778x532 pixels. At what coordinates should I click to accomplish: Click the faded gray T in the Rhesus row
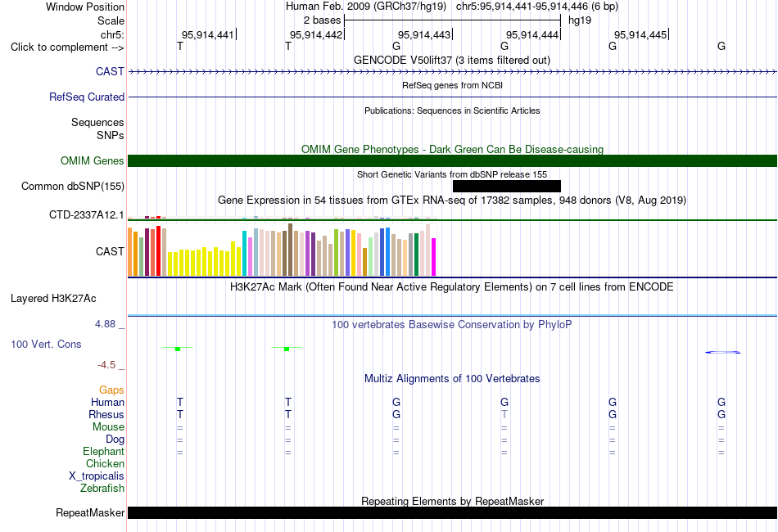coord(504,414)
